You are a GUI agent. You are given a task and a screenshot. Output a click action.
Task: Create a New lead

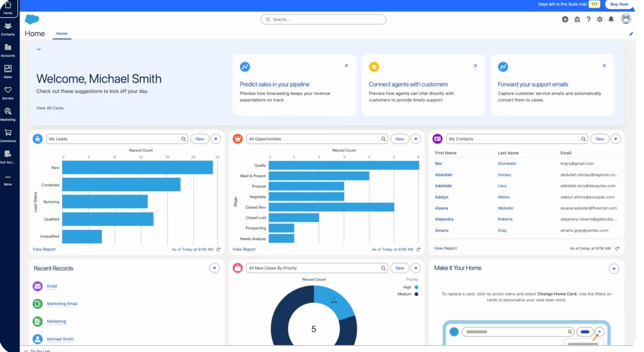click(x=200, y=139)
